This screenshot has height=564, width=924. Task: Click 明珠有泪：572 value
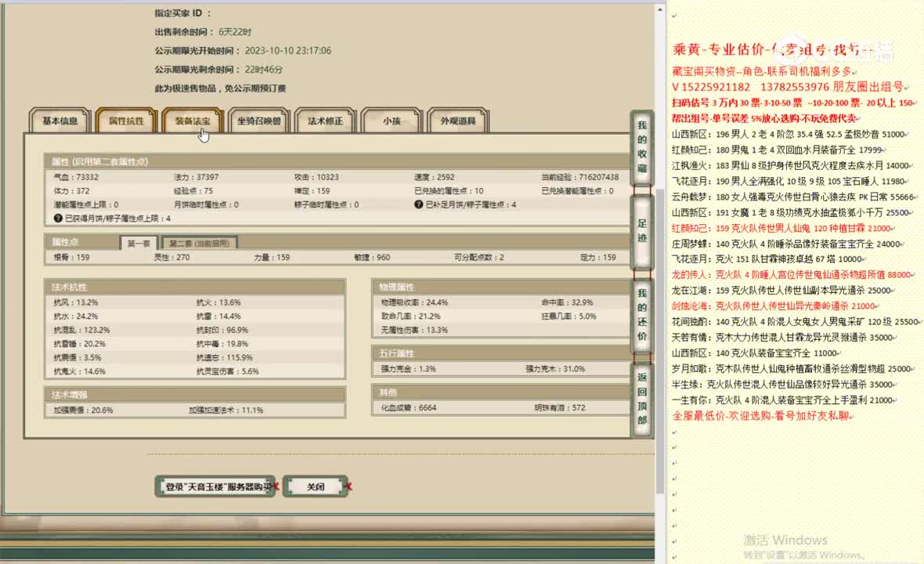point(560,408)
